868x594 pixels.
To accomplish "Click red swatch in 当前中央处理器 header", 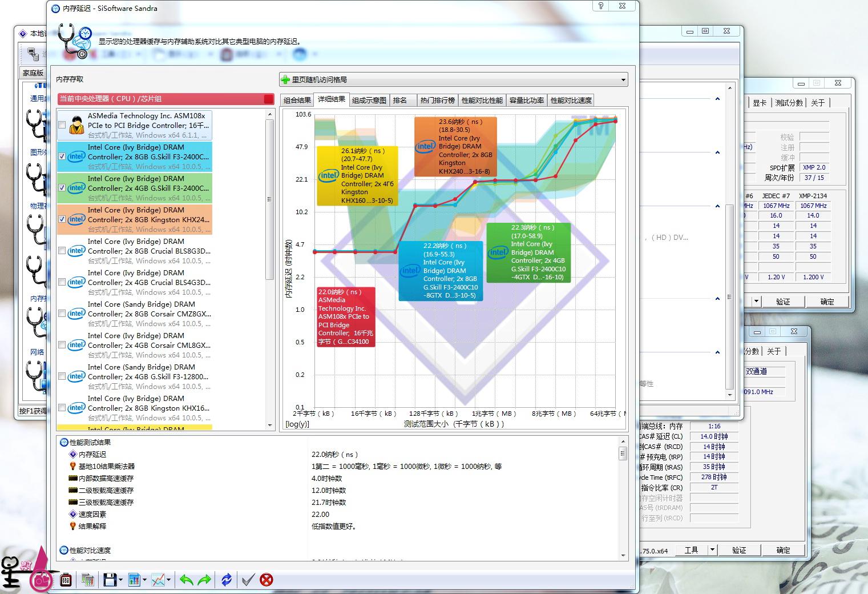I will point(268,99).
